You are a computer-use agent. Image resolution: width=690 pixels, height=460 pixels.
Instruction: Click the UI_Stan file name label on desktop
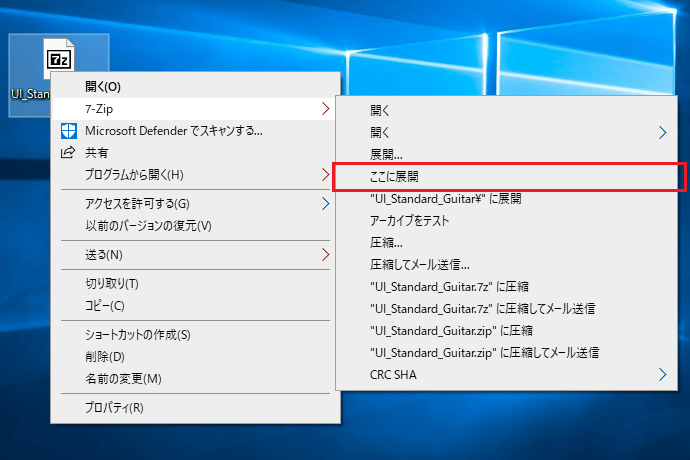click(x=30, y=94)
